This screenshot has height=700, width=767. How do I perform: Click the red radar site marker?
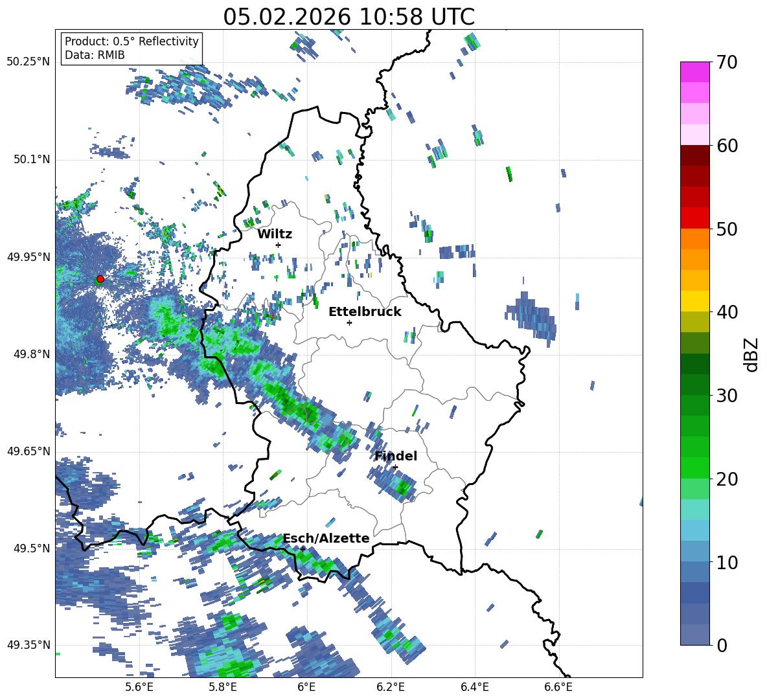point(100,279)
